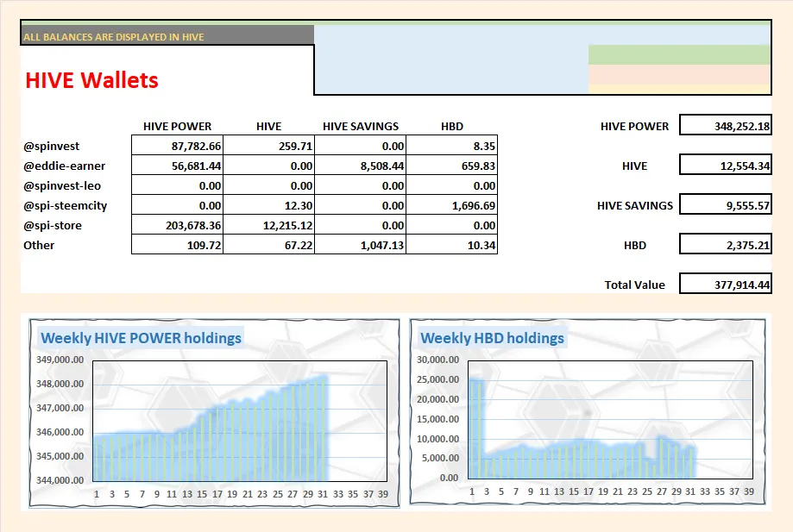Viewport: 793px width, 532px height.
Task: Select cell with value 12.30
Action: (269, 205)
